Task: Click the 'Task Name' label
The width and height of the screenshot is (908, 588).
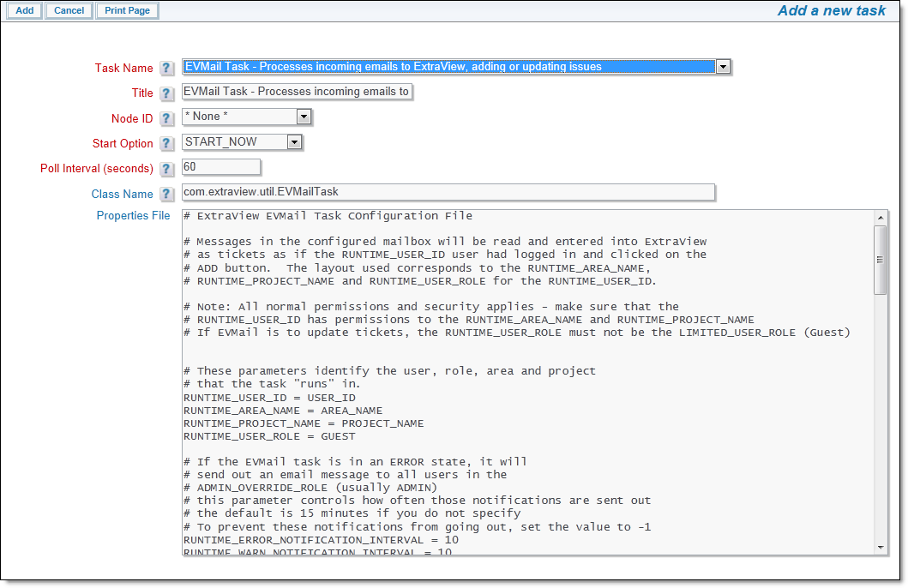Action: (x=124, y=69)
